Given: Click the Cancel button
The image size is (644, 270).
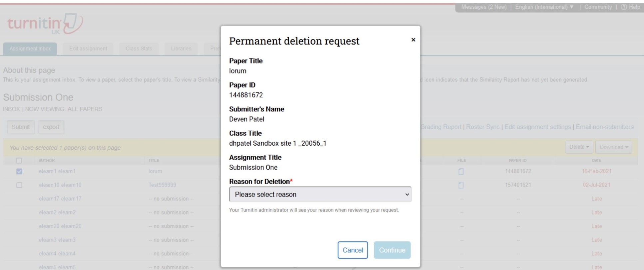Looking at the screenshot, I should pos(353,250).
